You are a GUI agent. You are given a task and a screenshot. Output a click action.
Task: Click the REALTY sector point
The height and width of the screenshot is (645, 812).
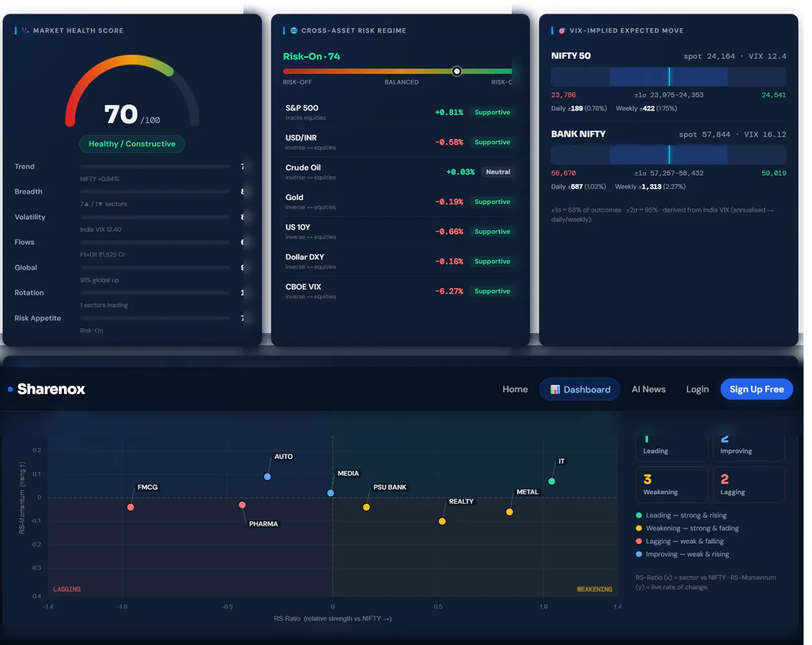coord(442,521)
